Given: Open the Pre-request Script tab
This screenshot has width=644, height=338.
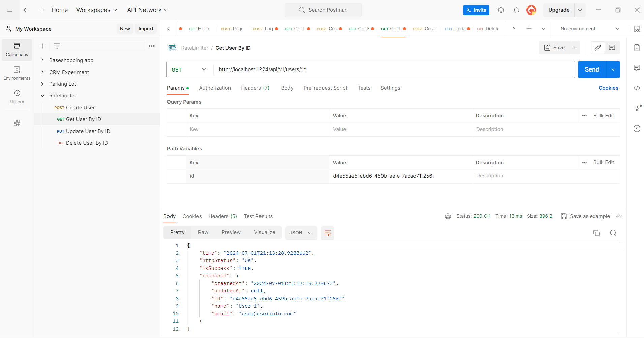Looking at the screenshot, I should click(325, 88).
